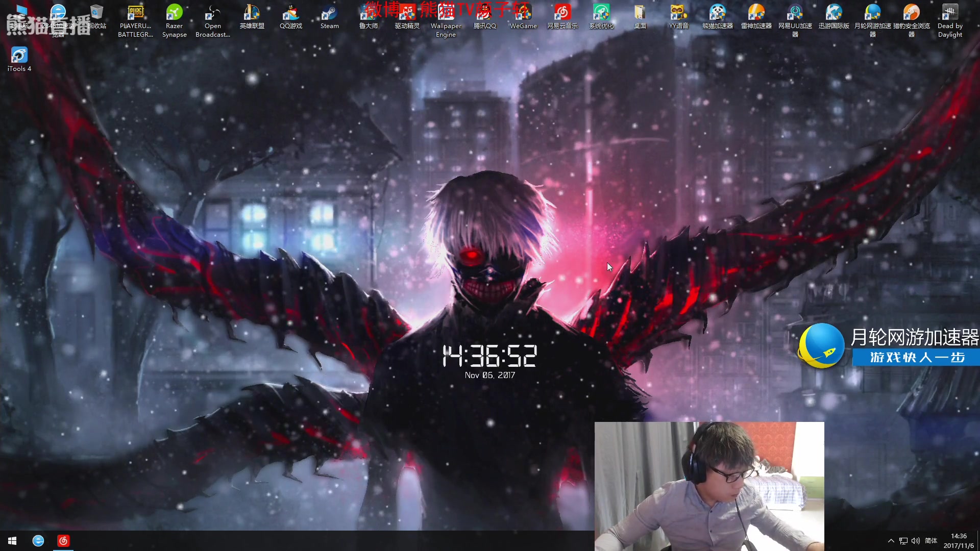Image resolution: width=980 pixels, height=551 pixels.
Task: Select the WeGame desktop shortcut
Action: (524, 17)
